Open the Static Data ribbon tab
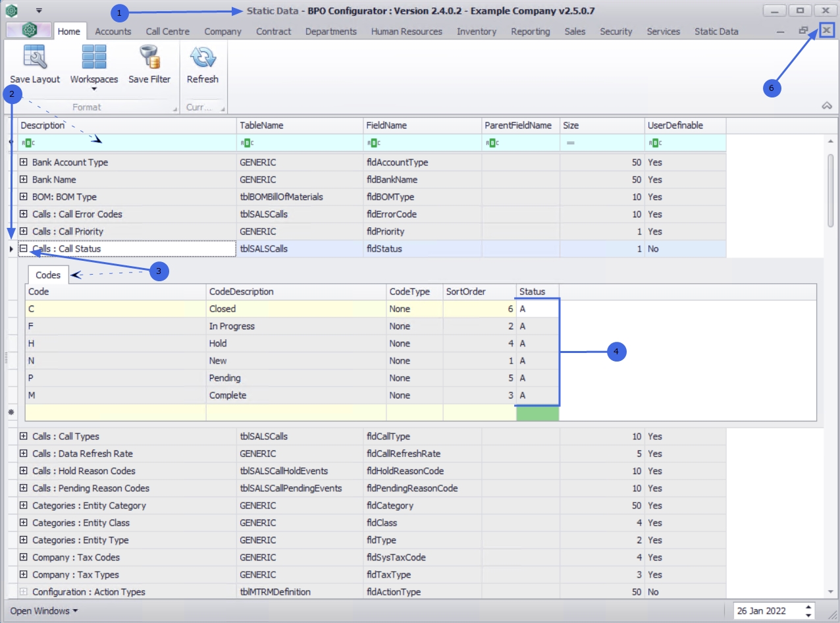Viewport: 840px width, 623px height. click(x=716, y=31)
